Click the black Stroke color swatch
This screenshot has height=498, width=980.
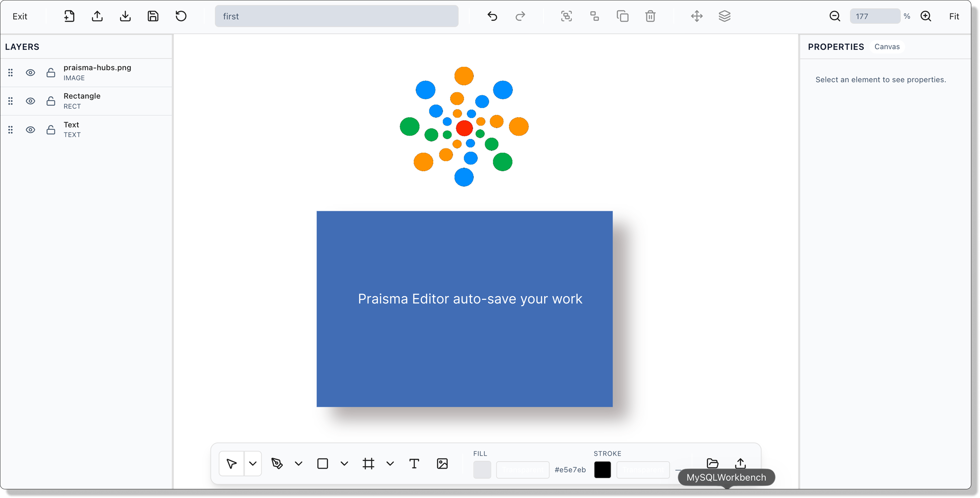[x=602, y=470]
